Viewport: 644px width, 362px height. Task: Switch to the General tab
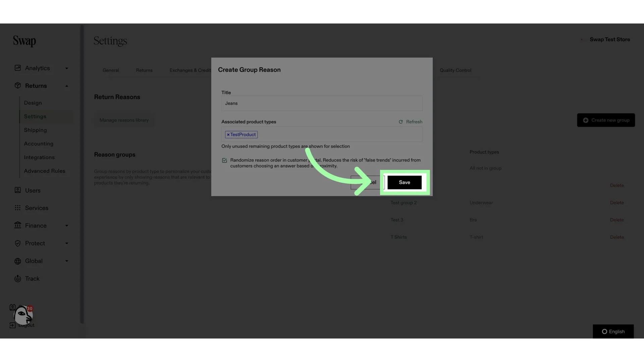tap(111, 70)
